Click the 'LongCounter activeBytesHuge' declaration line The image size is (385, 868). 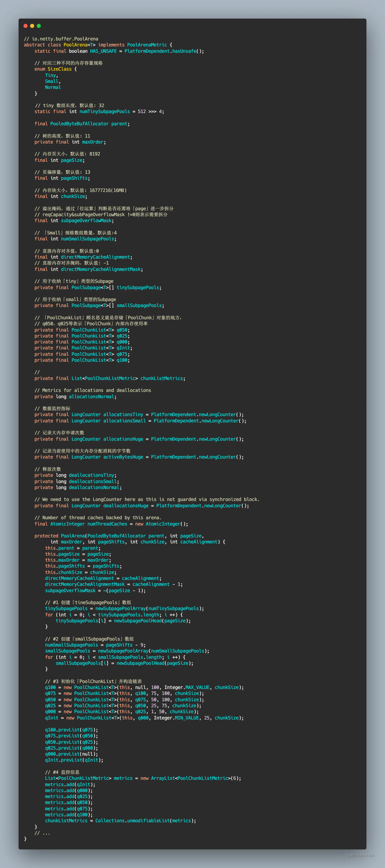tap(139, 457)
